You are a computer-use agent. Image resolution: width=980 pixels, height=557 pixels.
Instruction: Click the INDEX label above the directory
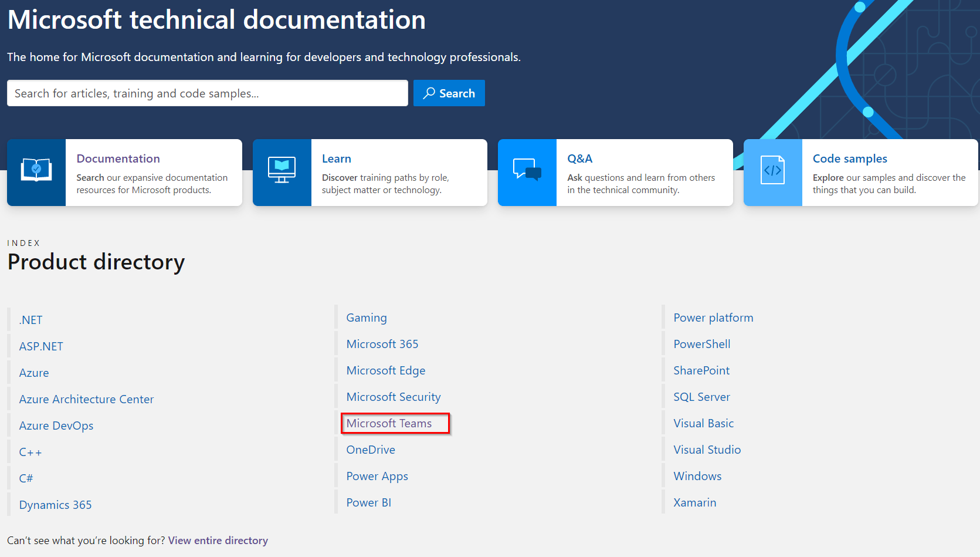pos(23,243)
